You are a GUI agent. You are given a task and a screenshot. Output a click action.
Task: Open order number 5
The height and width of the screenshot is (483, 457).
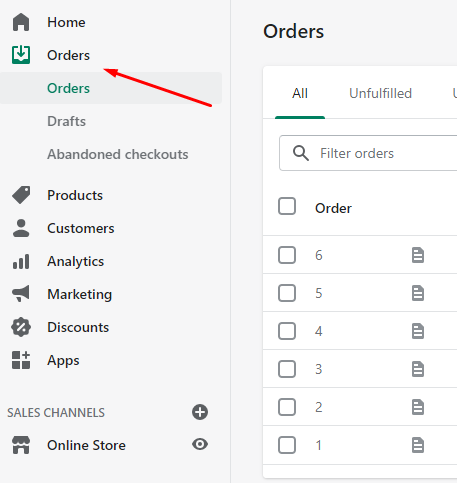319,294
